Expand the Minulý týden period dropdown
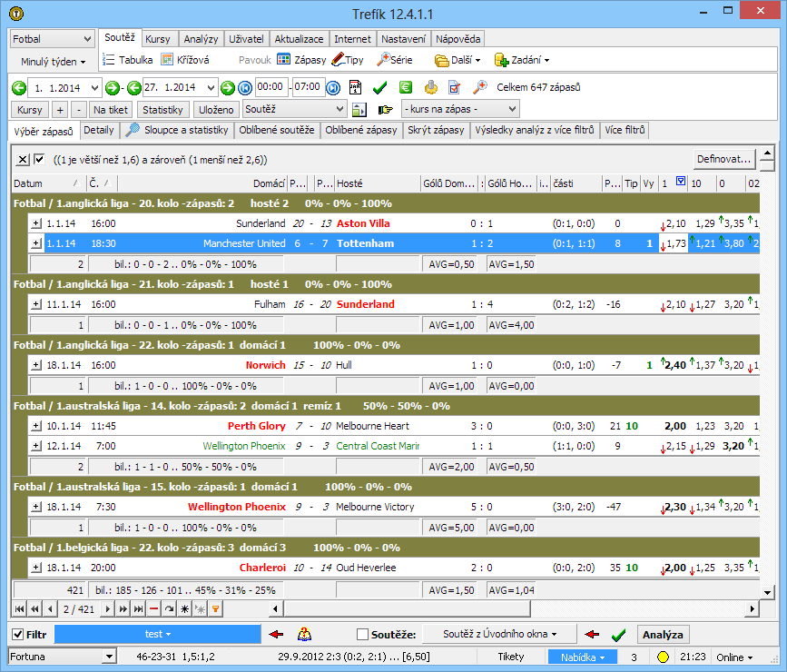The width and height of the screenshot is (787, 672). [53, 62]
